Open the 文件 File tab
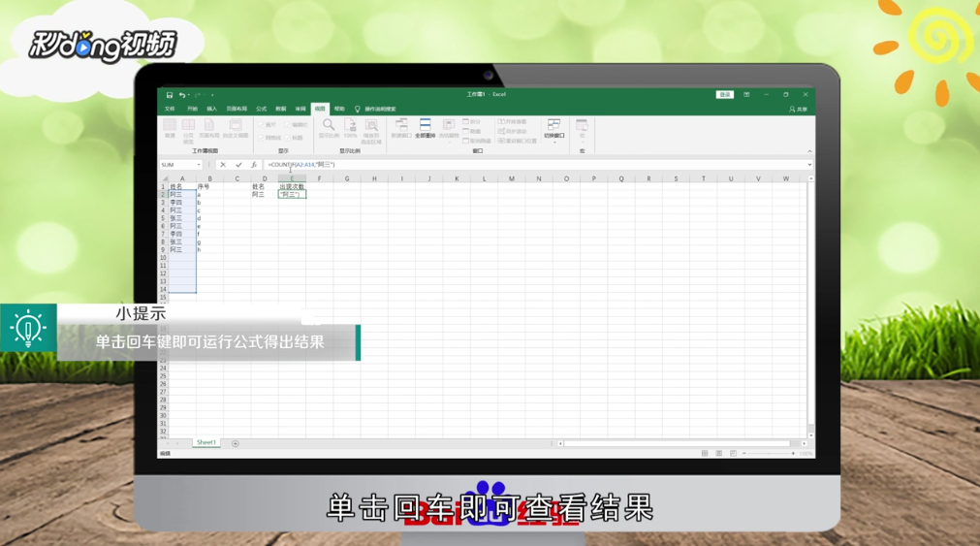 [x=170, y=109]
